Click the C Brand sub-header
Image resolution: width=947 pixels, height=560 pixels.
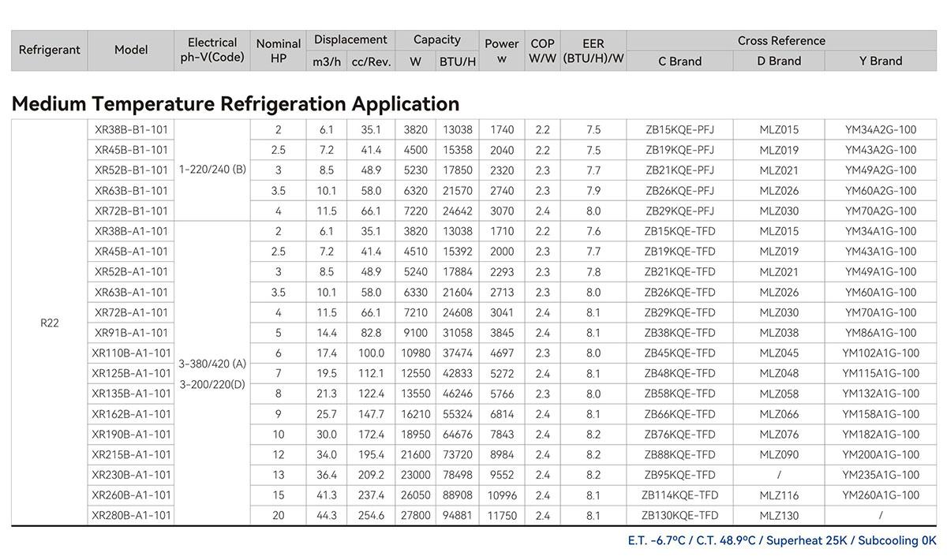[679, 62]
